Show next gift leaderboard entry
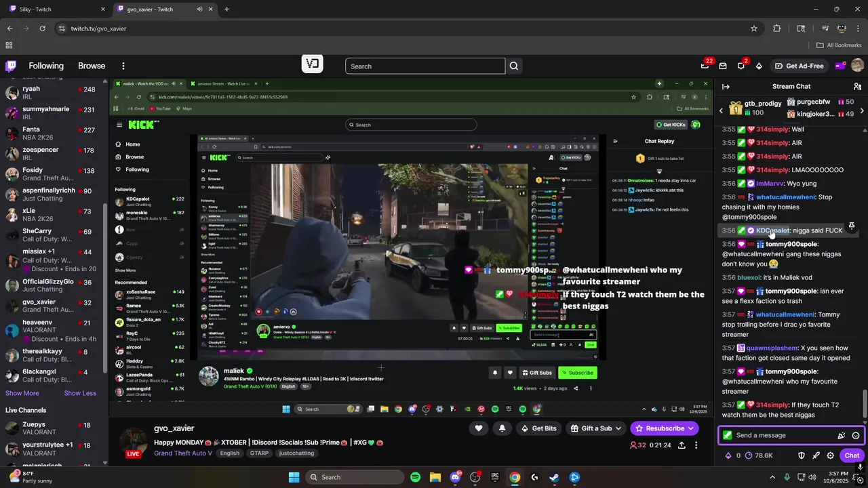Screen dimensions: 868x488 pos(861,110)
